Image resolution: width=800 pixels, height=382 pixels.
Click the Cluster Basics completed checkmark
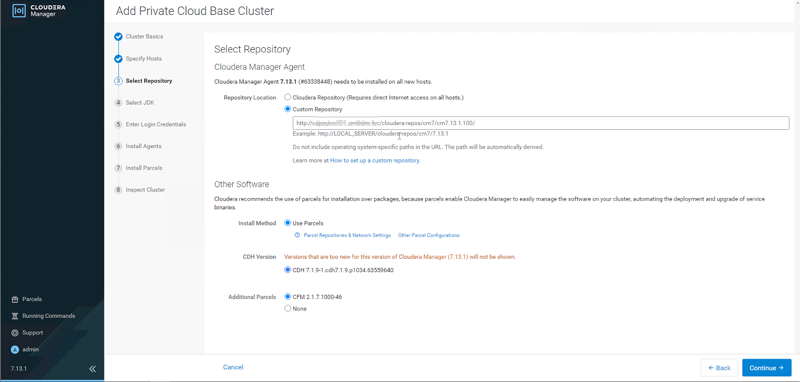pyautogui.click(x=118, y=37)
